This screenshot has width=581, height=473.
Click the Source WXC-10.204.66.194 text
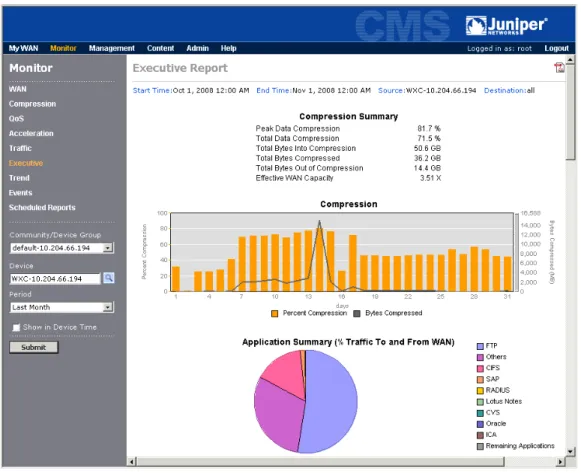[427, 90]
